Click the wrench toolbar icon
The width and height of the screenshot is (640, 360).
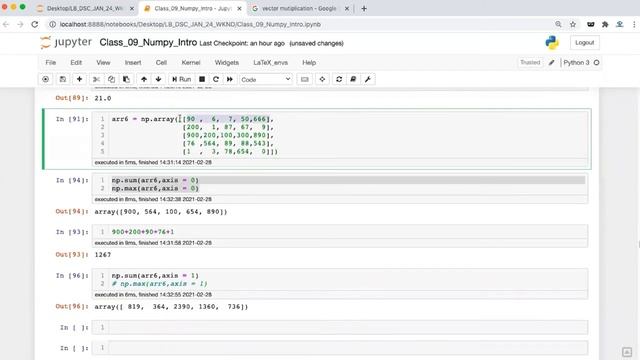(x=368, y=79)
